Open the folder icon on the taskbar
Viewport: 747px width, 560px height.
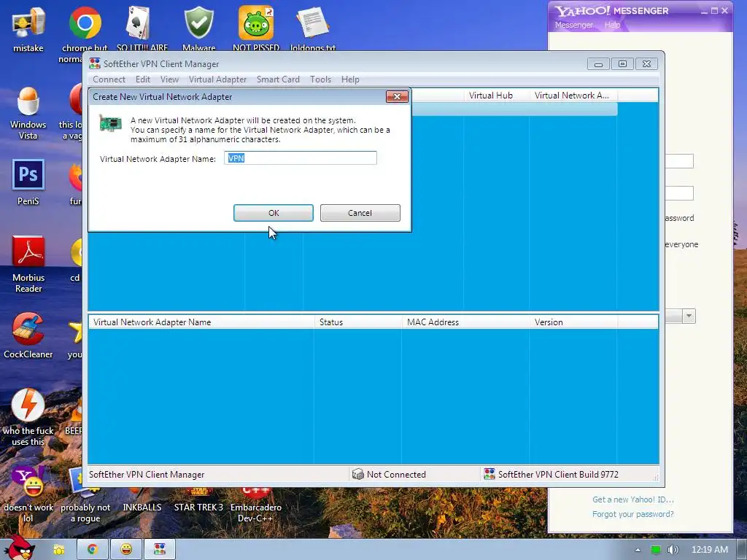(x=58, y=550)
